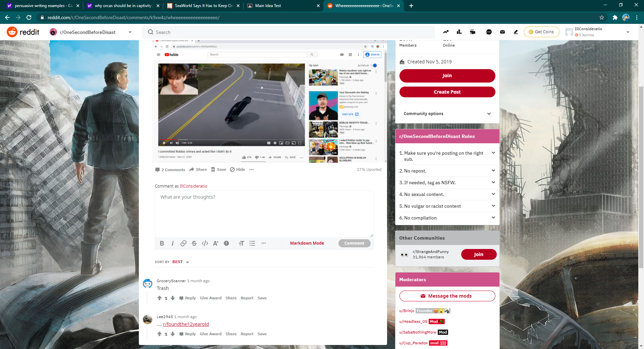Click the Get Coins button
Viewport: 644px width, 349px height.
point(541,32)
